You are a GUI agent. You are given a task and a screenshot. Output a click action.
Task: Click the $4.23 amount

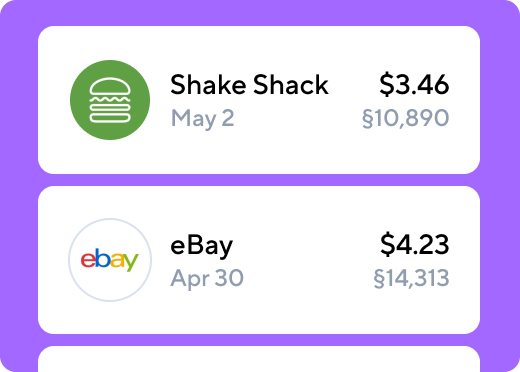(414, 244)
